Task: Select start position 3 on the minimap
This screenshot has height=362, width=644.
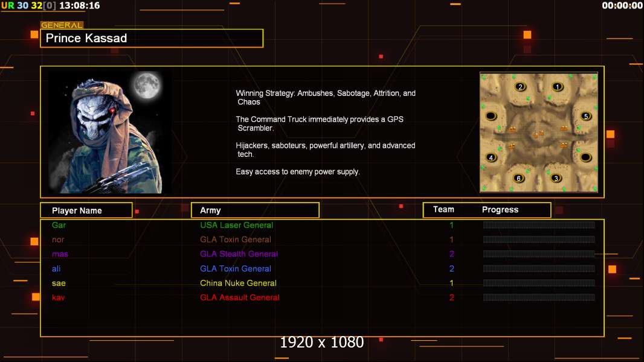Action: [x=556, y=178]
